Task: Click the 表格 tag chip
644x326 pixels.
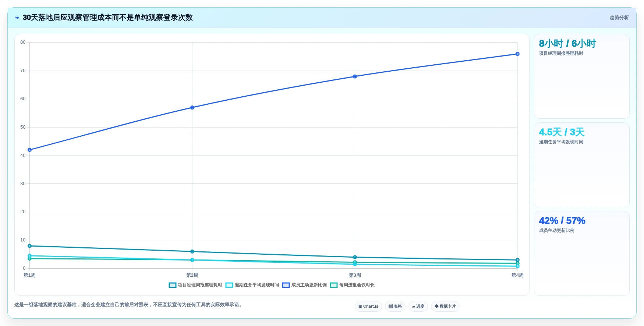Action: (x=395, y=306)
